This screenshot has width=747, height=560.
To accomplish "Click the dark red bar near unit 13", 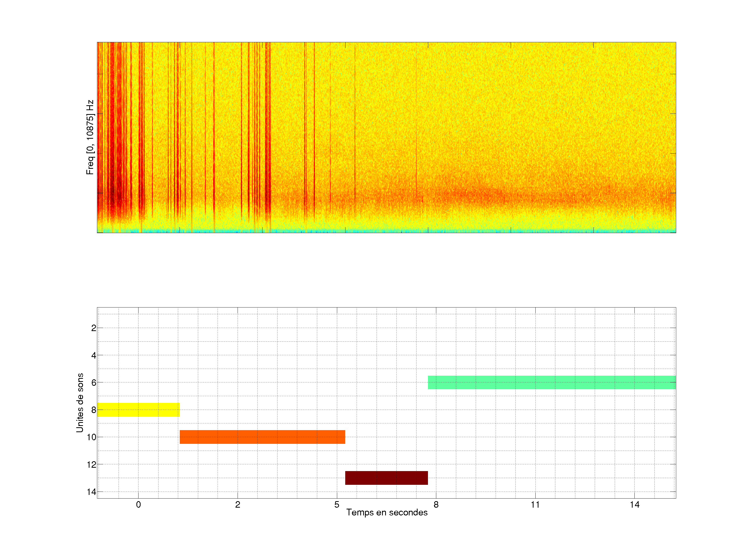I will point(386,478).
